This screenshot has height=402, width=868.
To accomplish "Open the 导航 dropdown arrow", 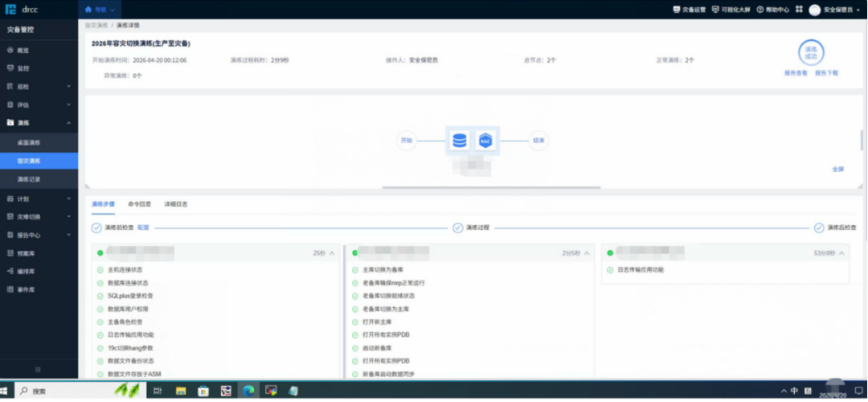I will [113, 10].
